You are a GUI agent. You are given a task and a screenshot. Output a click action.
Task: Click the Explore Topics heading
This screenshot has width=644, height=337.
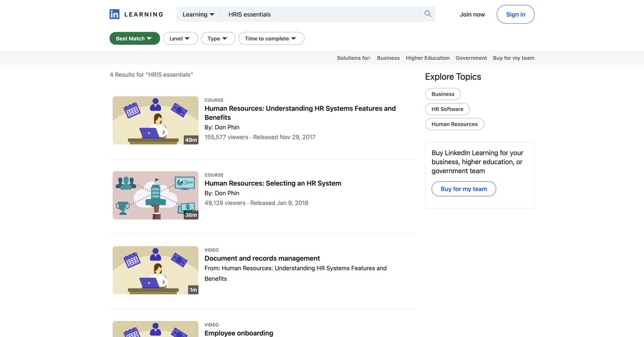pos(453,76)
